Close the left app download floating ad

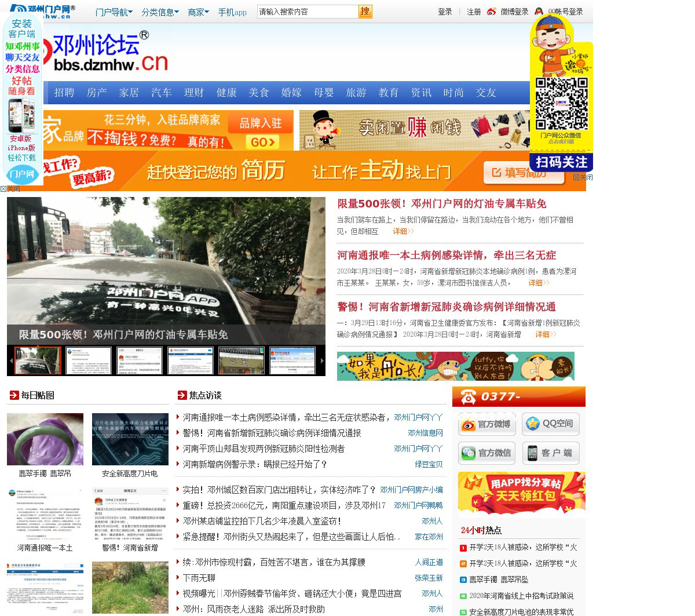(x=10, y=189)
